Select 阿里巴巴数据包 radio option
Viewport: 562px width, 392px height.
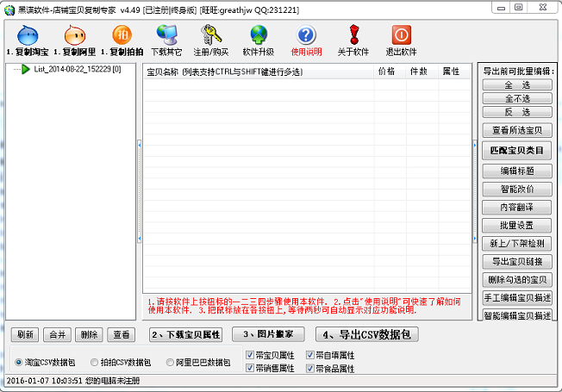click(x=198, y=362)
